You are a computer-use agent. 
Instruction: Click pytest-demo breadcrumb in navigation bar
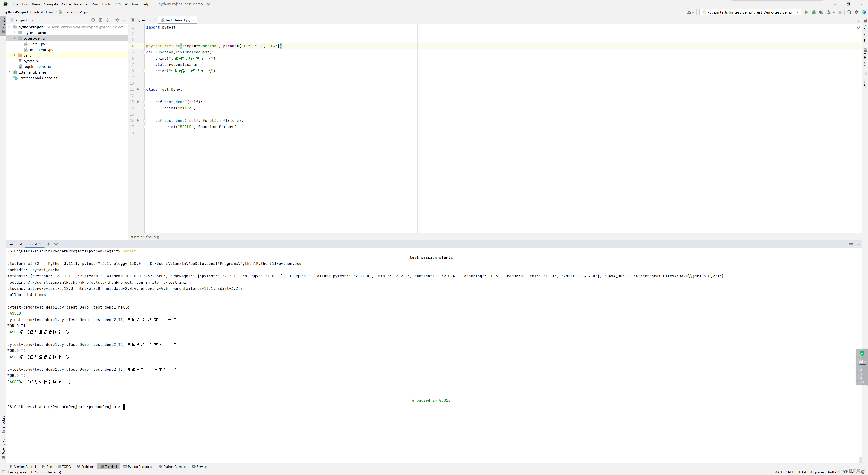point(43,12)
